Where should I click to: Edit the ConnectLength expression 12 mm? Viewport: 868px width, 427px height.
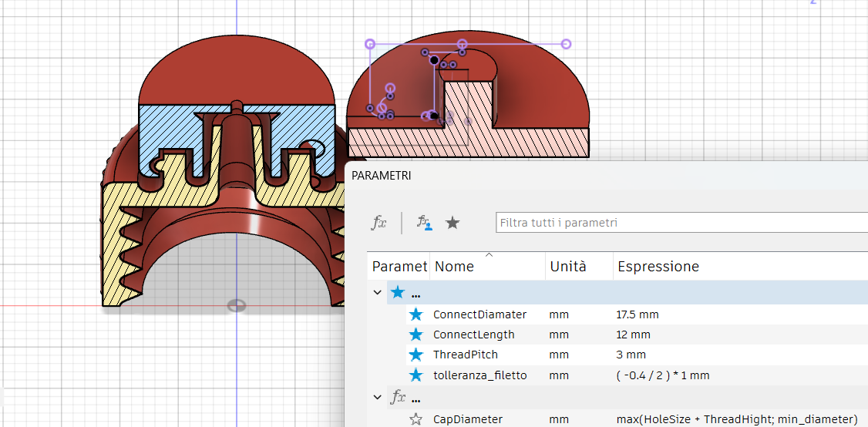(x=633, y=335)
